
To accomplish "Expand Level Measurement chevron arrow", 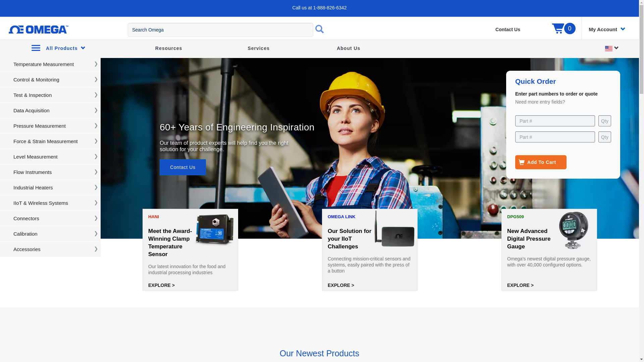I will pyautogui.click(x=96, y=157).
